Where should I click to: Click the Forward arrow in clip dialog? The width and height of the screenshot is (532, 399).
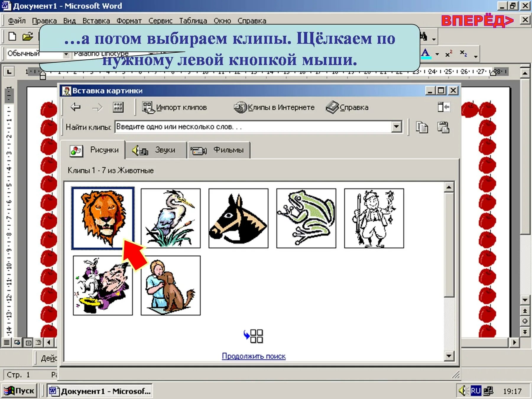click(97, 108)
